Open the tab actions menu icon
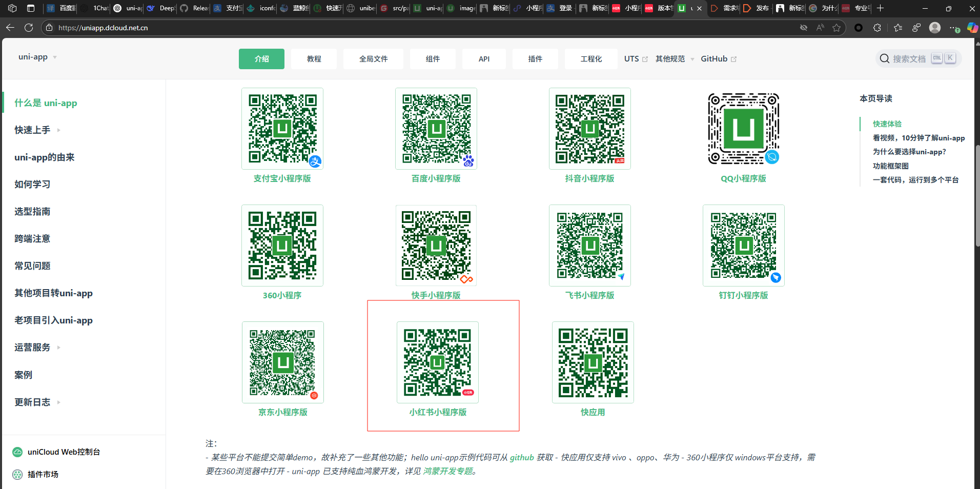The width and height of the screenshot is (980, 489). (31, 8)
